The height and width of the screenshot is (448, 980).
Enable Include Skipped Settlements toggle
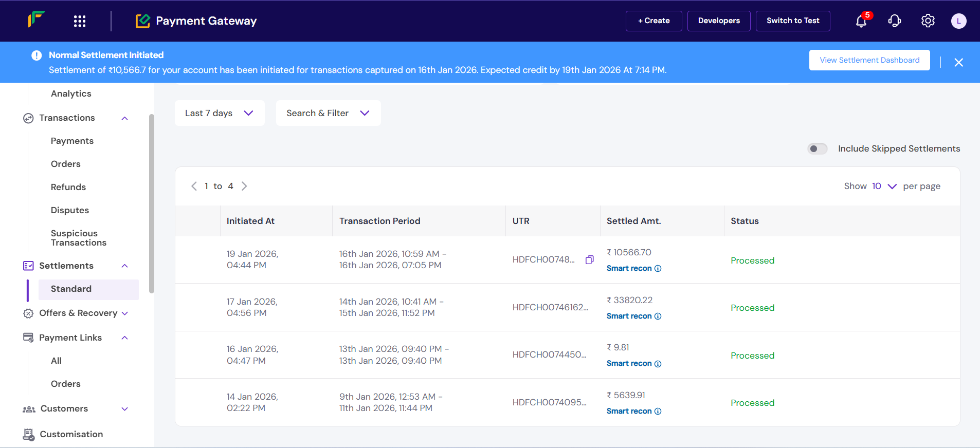(817, 149)
